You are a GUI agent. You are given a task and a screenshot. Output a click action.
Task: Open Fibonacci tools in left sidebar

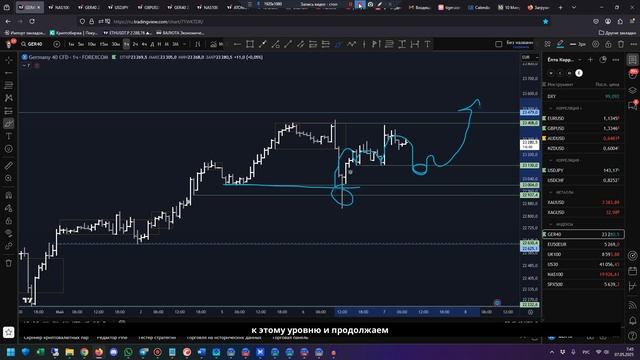click(9, 85)
